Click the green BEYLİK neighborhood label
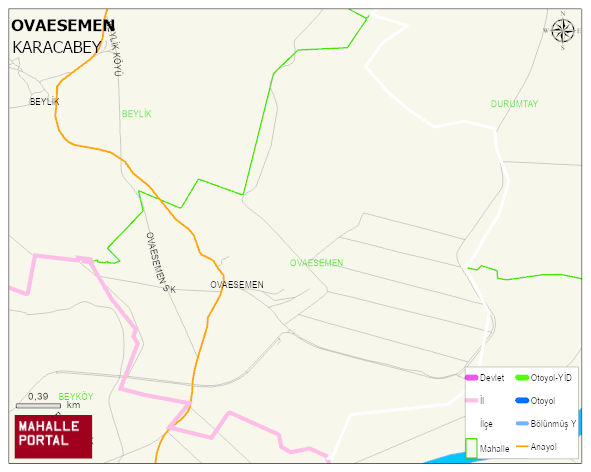 (136, 113)
